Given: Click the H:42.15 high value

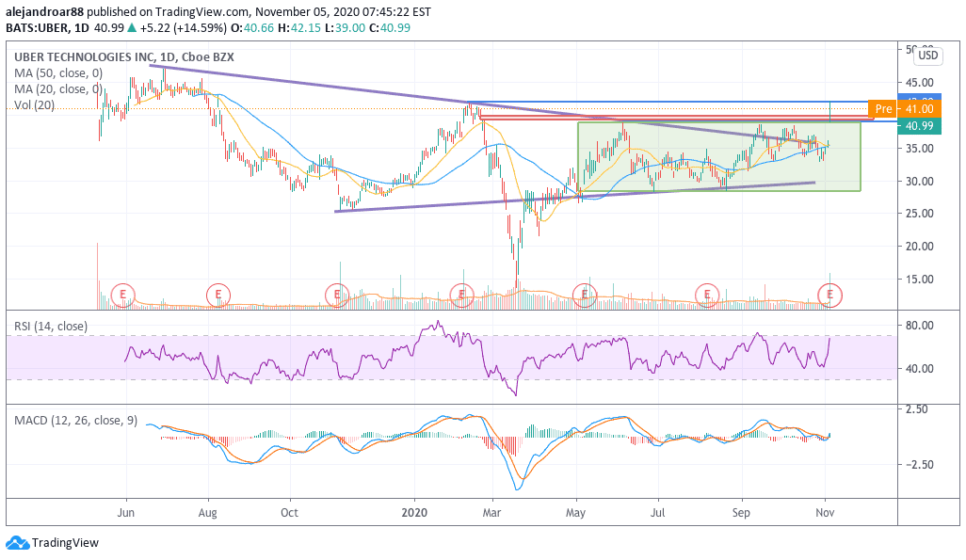Looking at the screenshot, I should pos(298,27).
